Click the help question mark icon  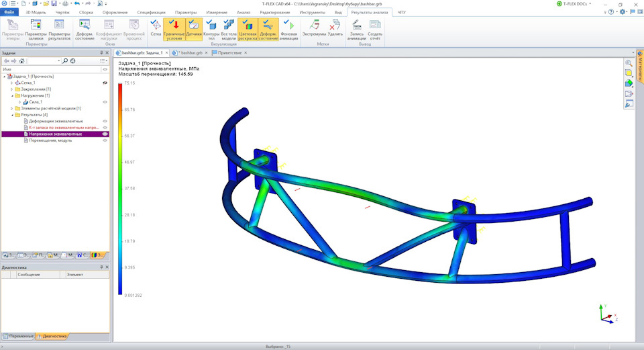(x=611, y=12)
